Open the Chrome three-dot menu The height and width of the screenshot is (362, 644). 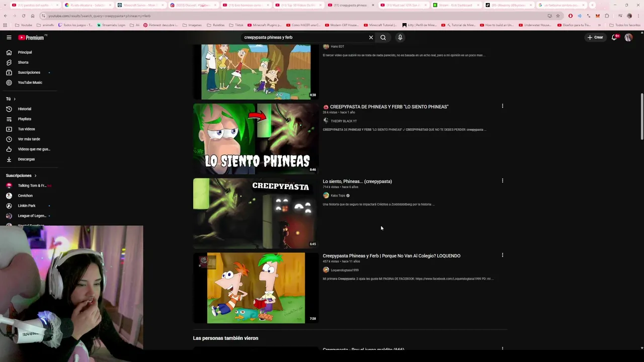(638, 16)
